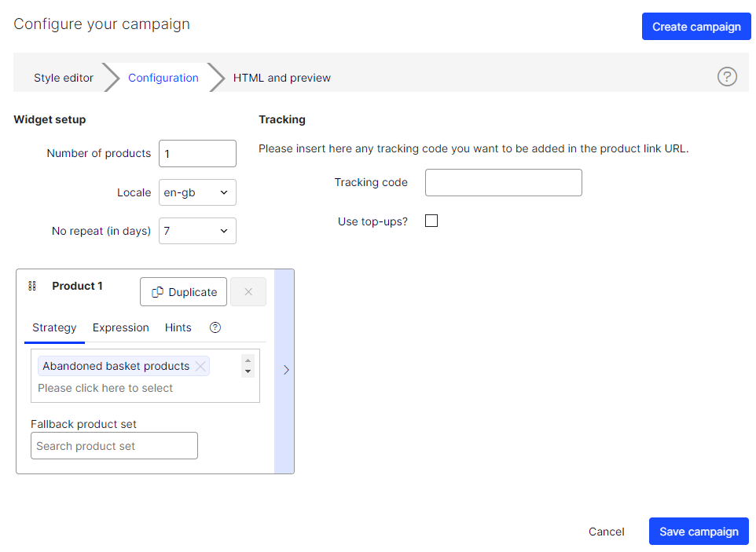Screen dimensions: 756x552
Task: Click the up arrow in the strategy list
Action: click(248, 360)
